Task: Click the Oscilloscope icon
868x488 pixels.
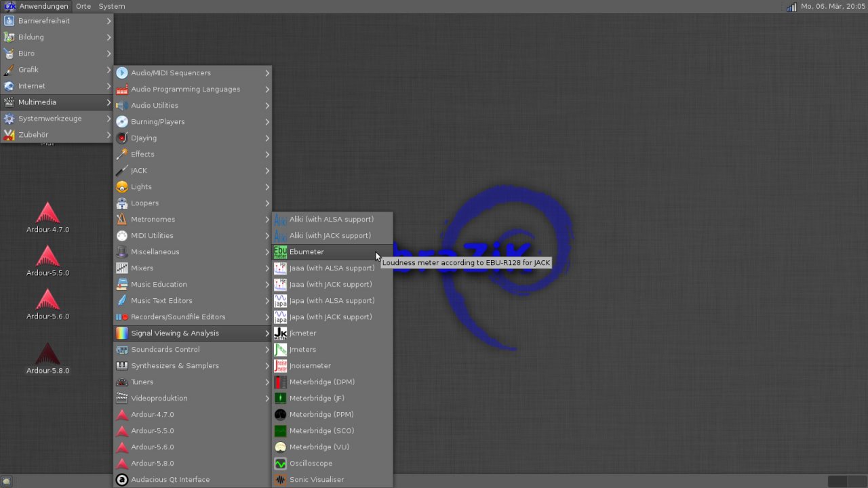Action: point(280,464)
